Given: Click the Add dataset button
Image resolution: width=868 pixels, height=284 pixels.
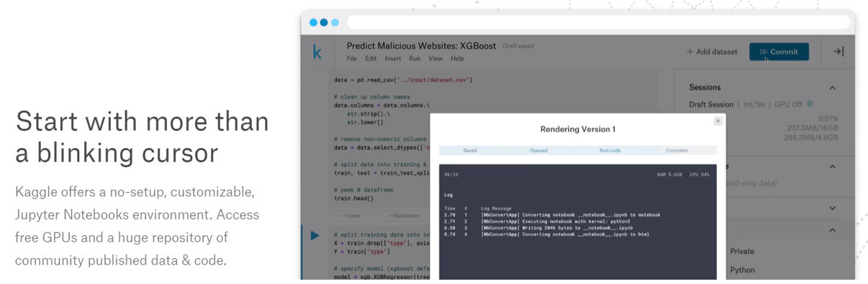Looking at the screenshot, I should [x=712, y=52].
